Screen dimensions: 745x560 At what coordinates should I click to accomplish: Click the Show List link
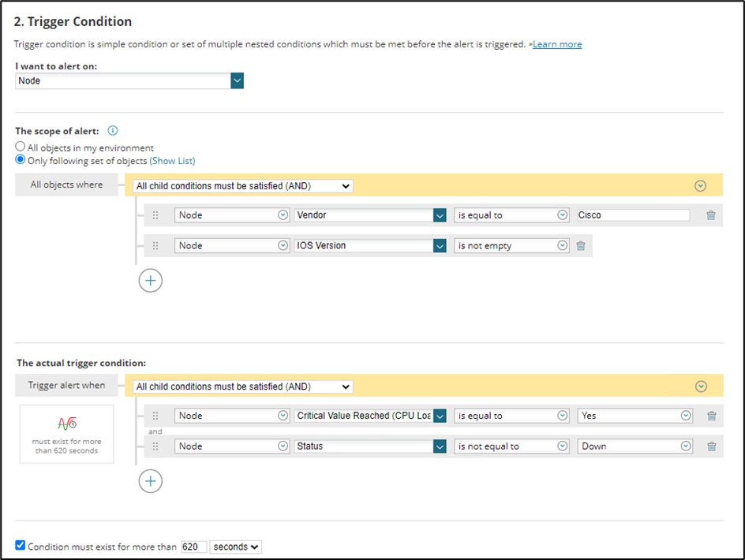[172, 161]
